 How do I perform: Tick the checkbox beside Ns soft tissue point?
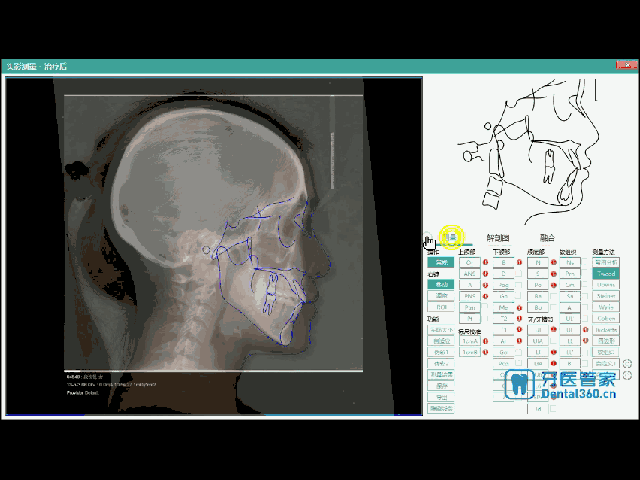585,262
